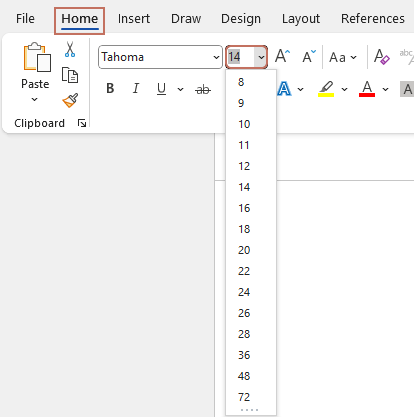Clear all formatting with the eraser icon

[x=382, y=57]
